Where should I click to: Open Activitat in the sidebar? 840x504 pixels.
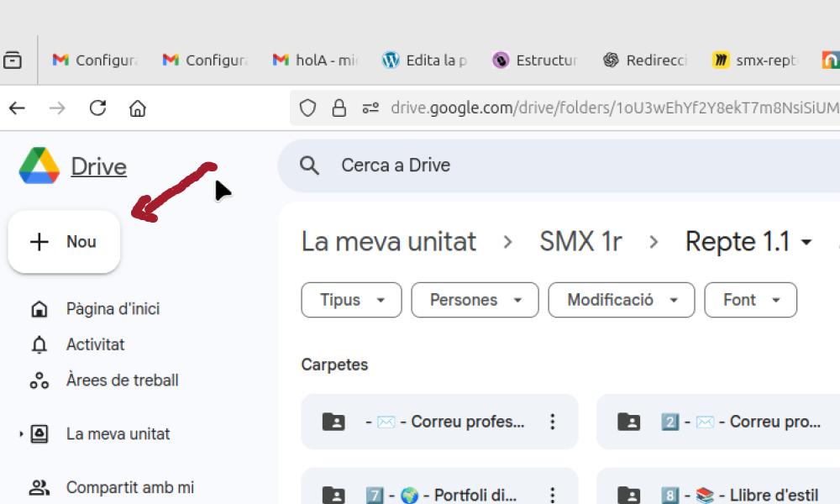[x=95, y=344]
